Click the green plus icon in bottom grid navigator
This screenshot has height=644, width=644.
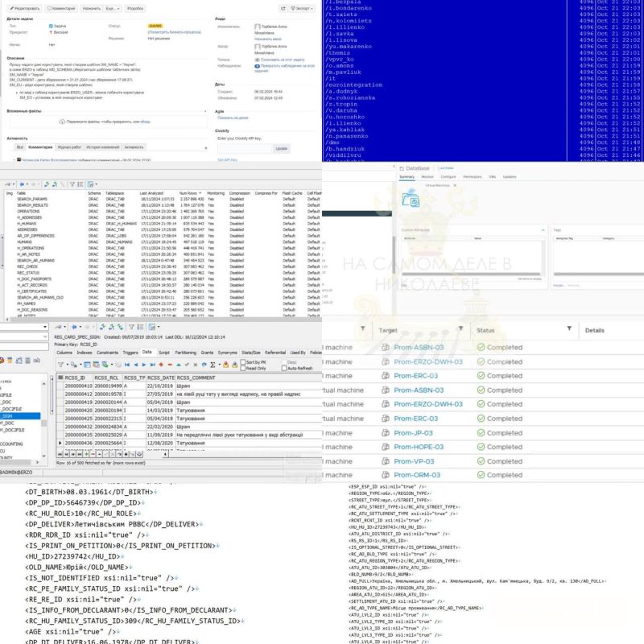tap(86, 454)
